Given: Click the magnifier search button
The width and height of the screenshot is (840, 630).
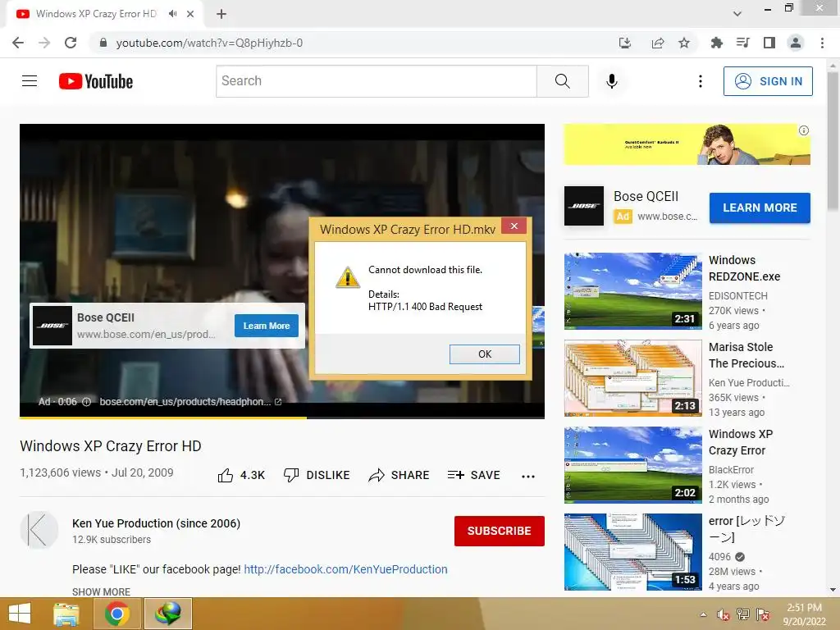Looking at the screenshot, I should [563, 81].
